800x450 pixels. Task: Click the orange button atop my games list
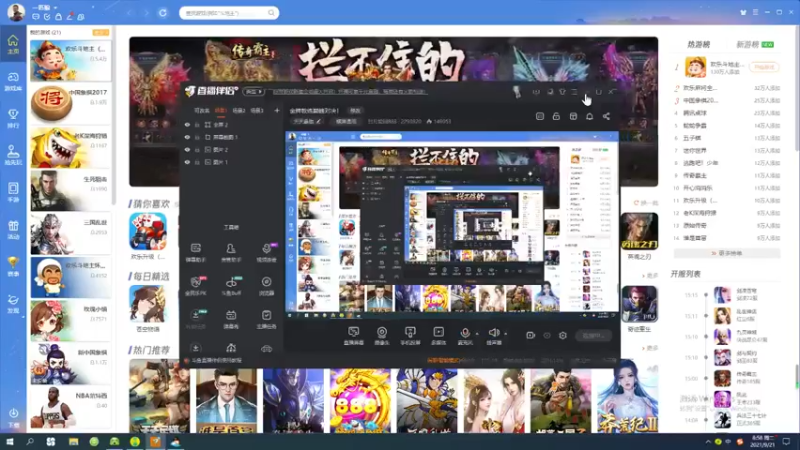coord(101,32)
